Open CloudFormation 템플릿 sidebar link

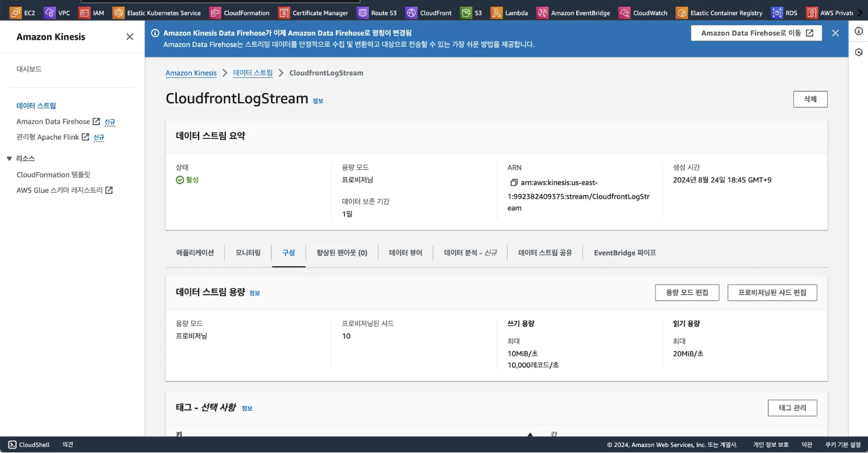coord(53,175)
